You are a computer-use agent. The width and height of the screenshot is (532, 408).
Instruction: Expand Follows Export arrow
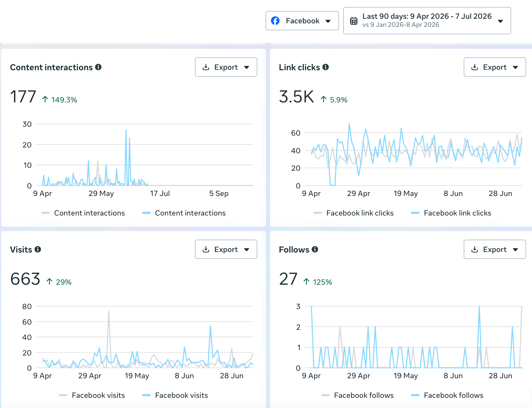pos(515,250)
